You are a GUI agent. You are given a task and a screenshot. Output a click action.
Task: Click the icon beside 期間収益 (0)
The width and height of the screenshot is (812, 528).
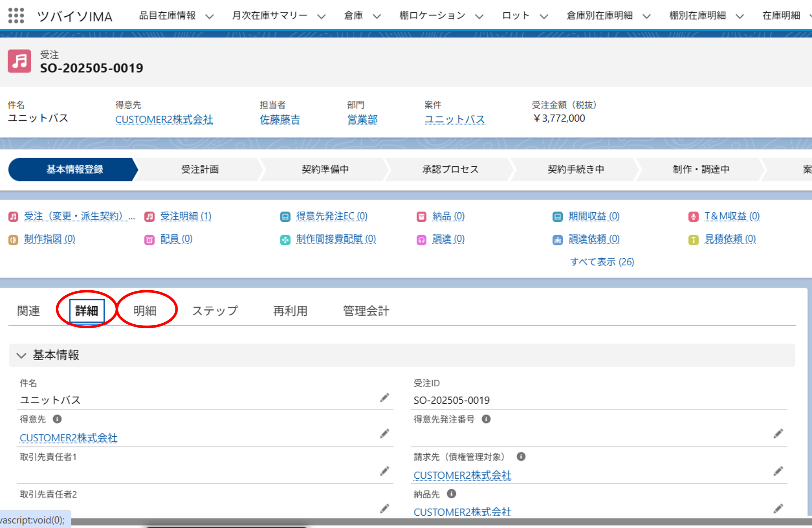[558, 217]
